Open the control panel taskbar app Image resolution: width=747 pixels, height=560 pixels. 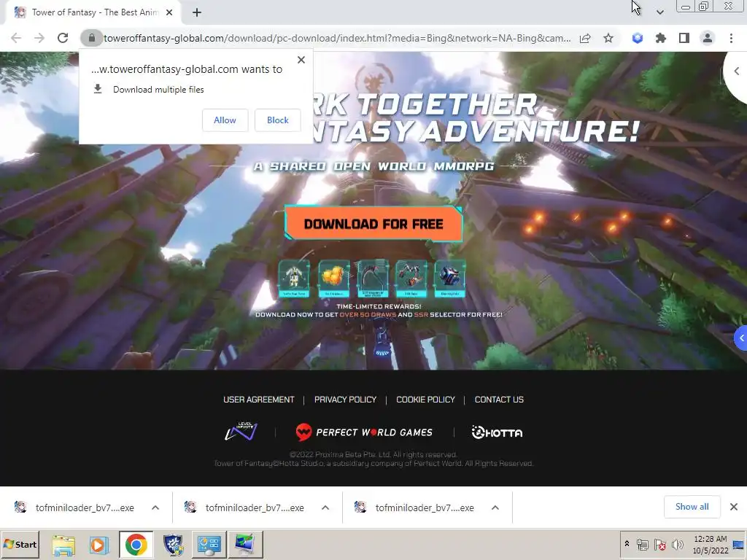[x=209, y=545]
